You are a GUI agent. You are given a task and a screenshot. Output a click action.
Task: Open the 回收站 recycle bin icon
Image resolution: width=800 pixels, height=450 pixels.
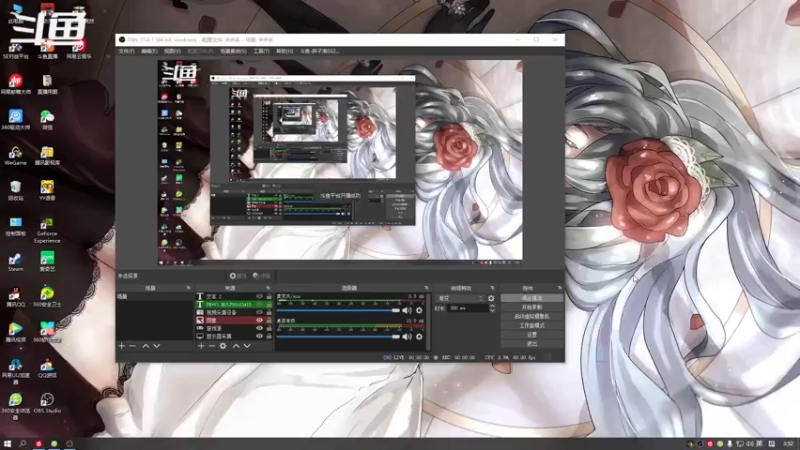[x=15, y=190]
